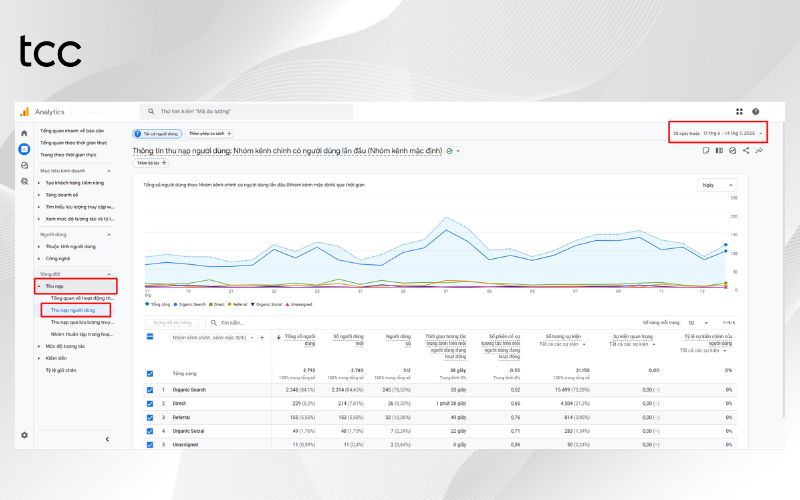Collapse the Người dùng section

[109, 235]
